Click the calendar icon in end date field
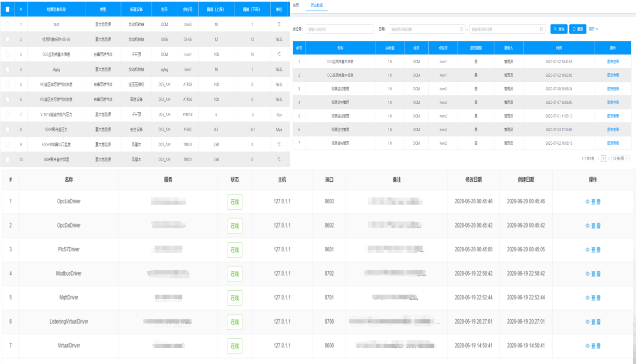 [x=541, y=30]
